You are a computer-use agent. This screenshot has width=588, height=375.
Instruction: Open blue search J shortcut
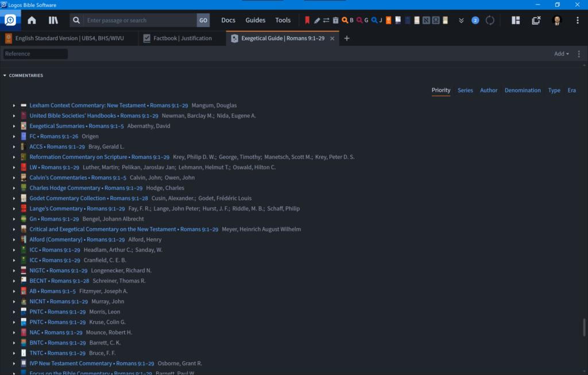pyautogui.click(x=377, y=20)
